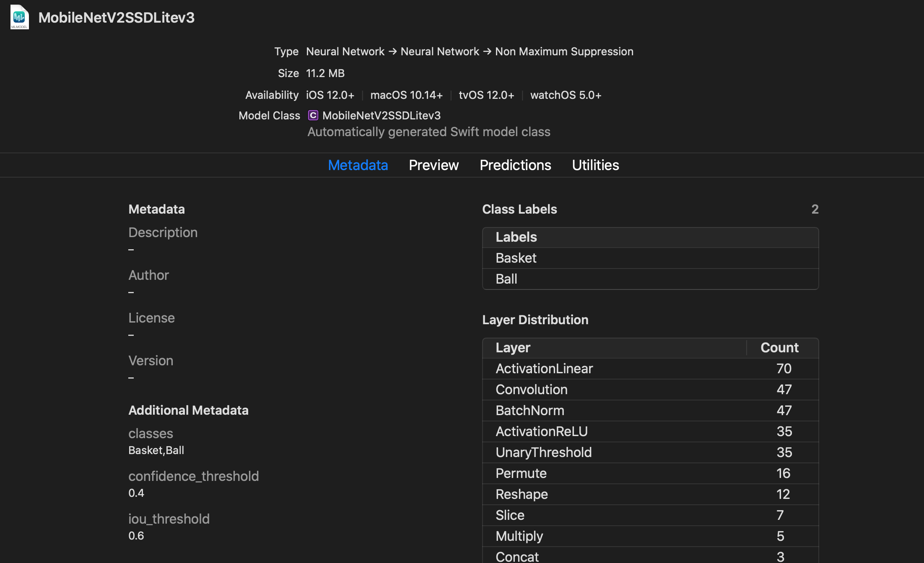Click the Neural Network type link
The width and height of the screenshot is (924, 563).
[345, 52]
